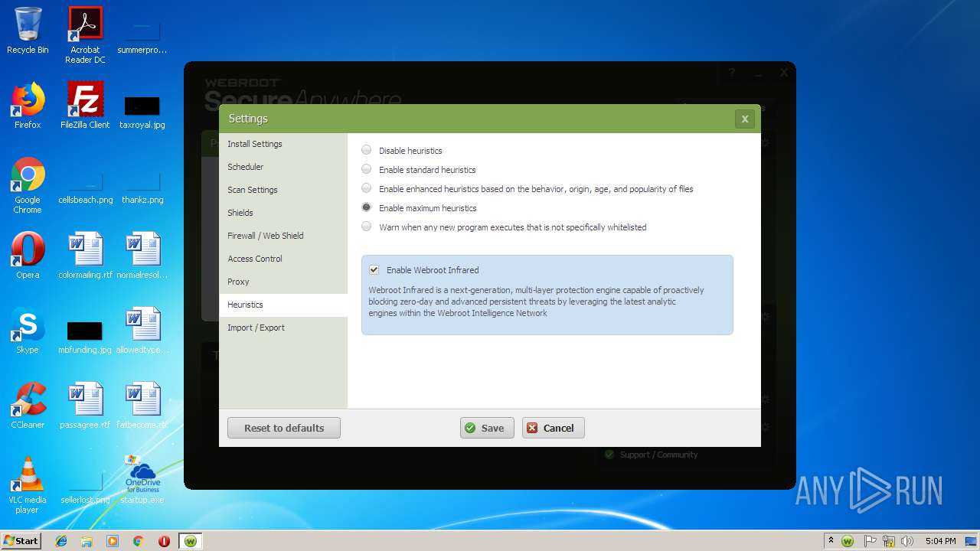Open Install Settings section
Image resolution: width=980 pixels, height=551 pixels.
pyautogui.click(x=283, y=144)
